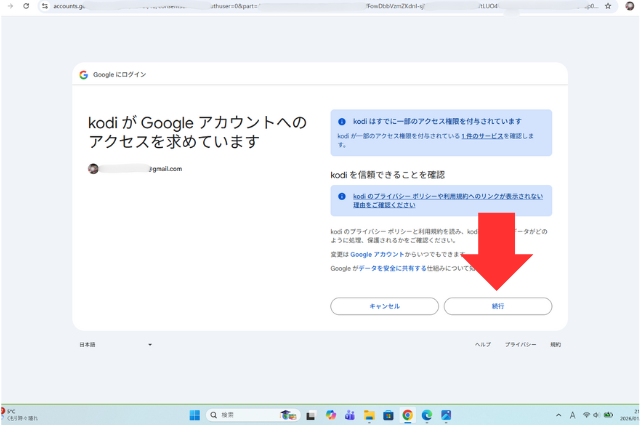Expand the system tray hidden icons chevron
The width and height of the screenshot is (640, 425).
point(557,414)
